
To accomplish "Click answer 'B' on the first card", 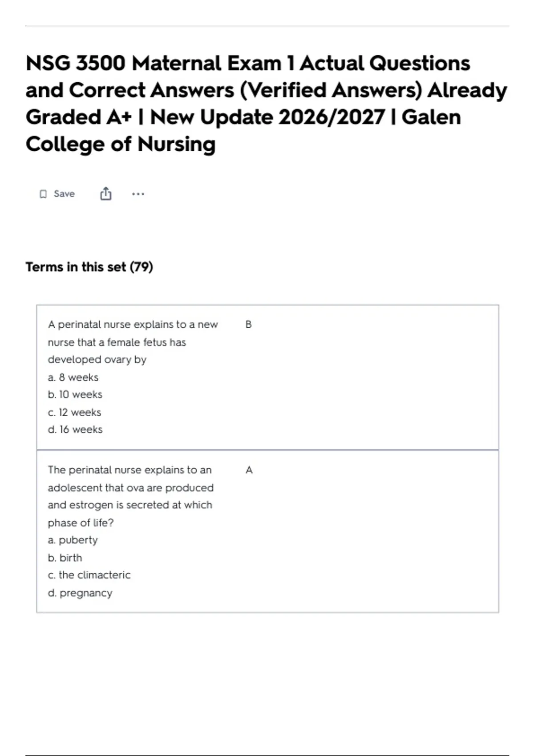I will point(248,325).
